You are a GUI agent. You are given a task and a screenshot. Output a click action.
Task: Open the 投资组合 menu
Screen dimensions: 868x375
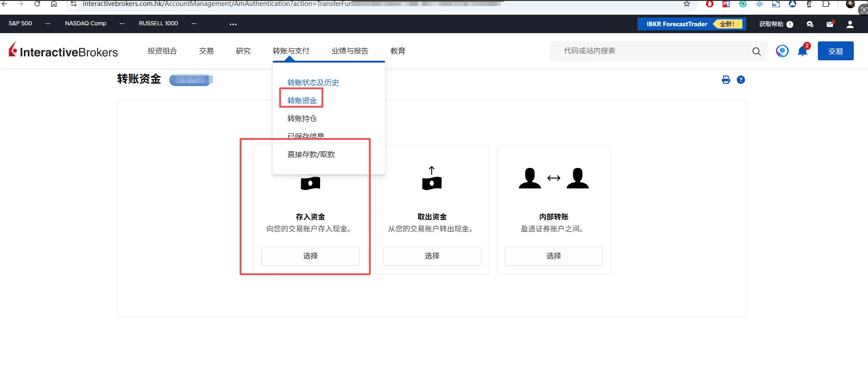click(x=162, y=51)
